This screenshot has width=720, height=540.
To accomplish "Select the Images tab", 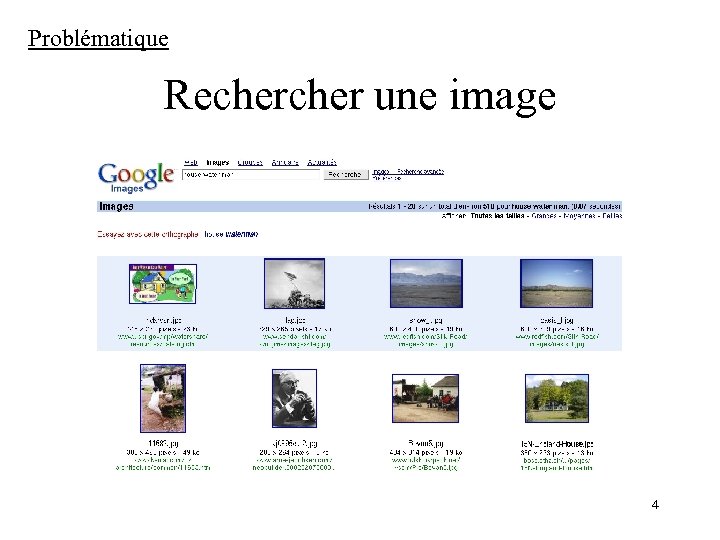I will pyautogui.click(x=218, y=163).
